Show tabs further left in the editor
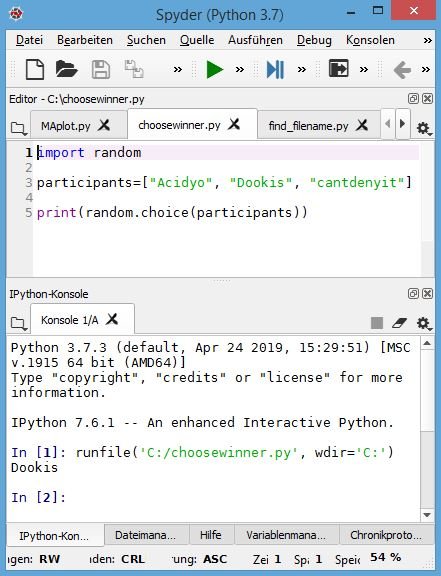 [x=388, y=124]
